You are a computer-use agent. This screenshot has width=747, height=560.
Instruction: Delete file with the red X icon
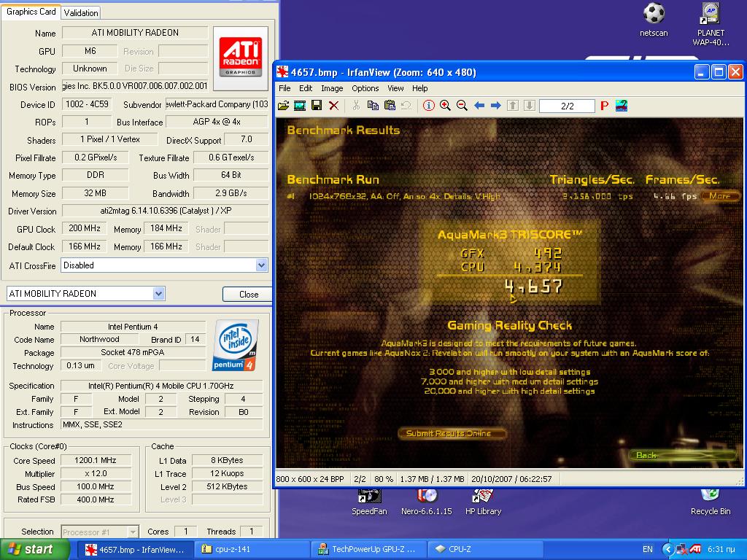[x=333, y=106]
